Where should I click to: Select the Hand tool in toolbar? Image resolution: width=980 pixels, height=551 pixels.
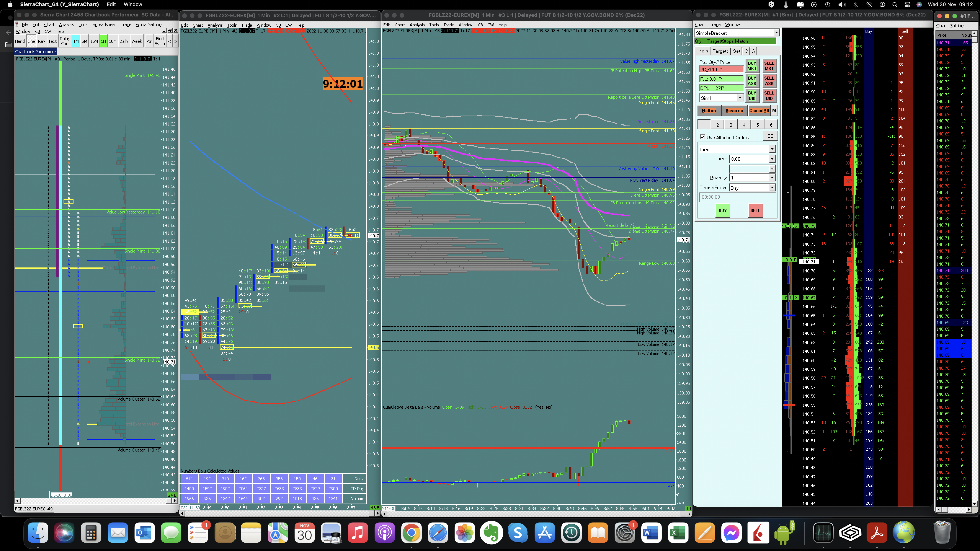[20, 41]
